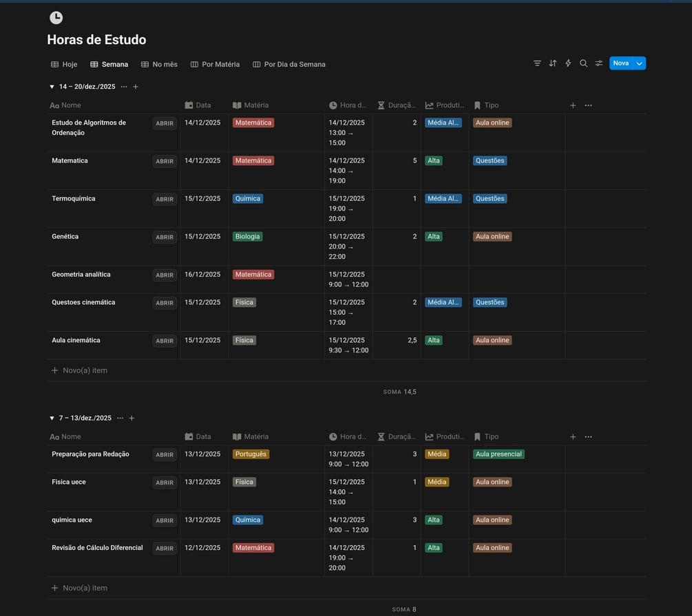Click the Química tag in the Termoquímica row
The image size is (692, 616).
click(x=248, y=199)
